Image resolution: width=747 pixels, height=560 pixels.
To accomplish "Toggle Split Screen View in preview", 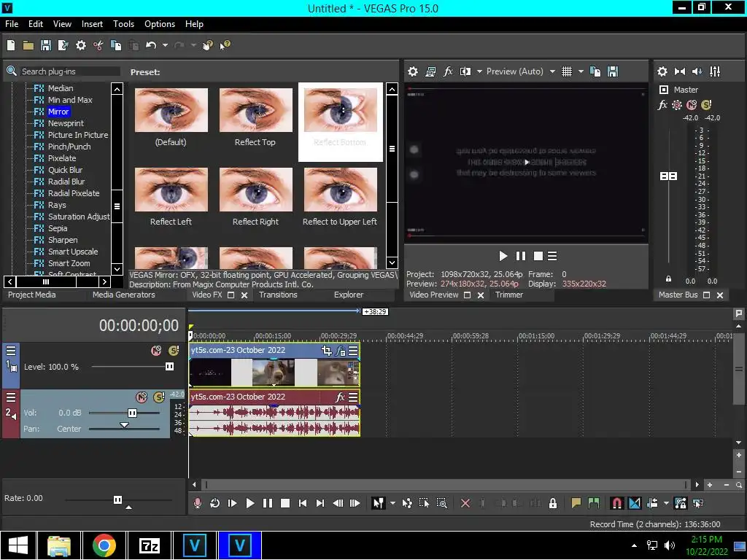I will [465, 71].
